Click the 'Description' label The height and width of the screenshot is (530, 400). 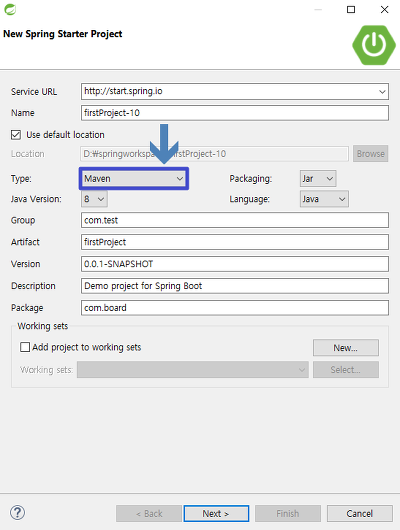(33, 286)
